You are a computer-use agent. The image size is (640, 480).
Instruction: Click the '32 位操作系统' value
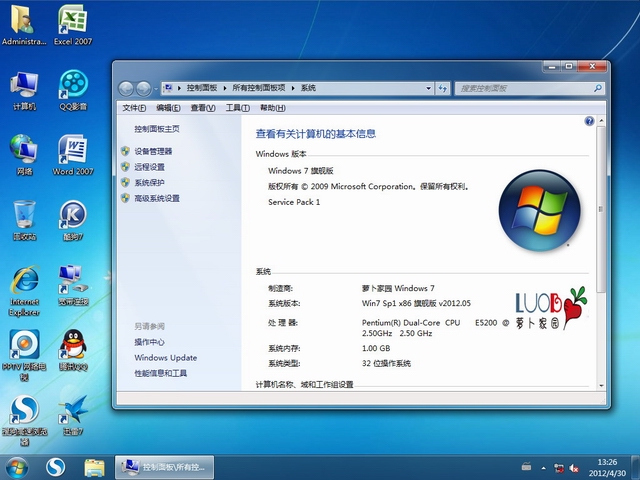386,363
